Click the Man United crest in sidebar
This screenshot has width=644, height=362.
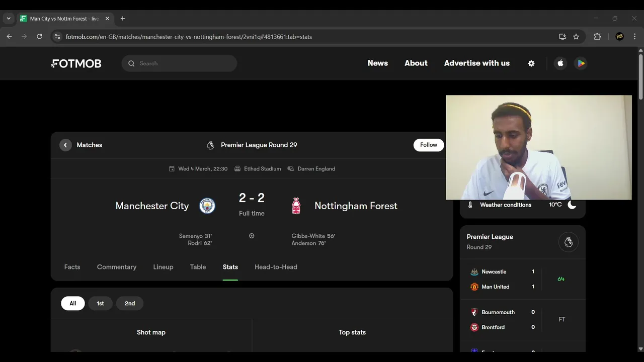pyautogui.click(x=474, y=287)
